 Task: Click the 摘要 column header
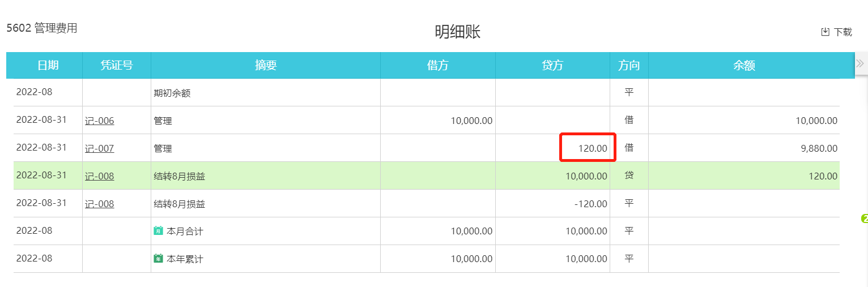tap(266, 65)
